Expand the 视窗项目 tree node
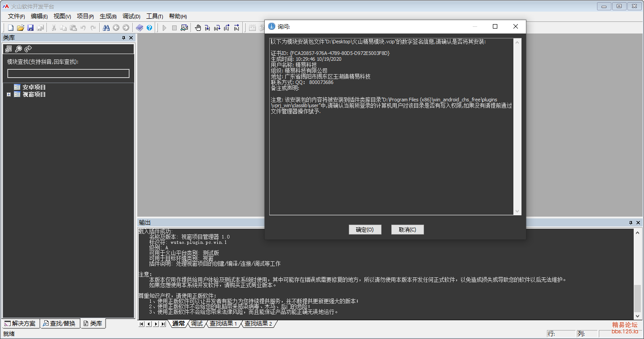 8,95
